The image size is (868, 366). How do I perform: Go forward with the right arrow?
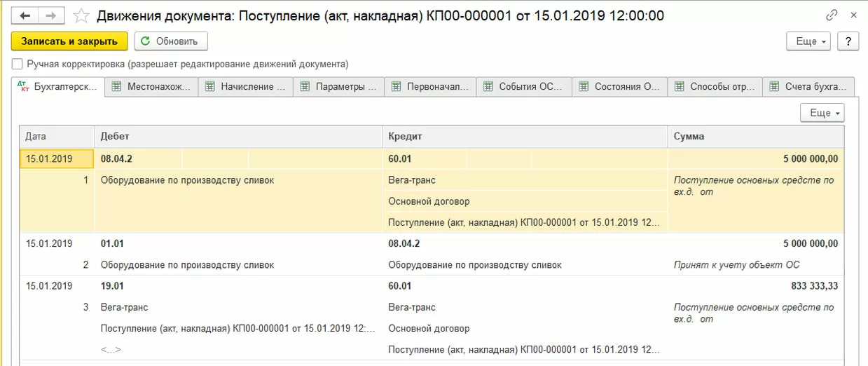point(50,15)
